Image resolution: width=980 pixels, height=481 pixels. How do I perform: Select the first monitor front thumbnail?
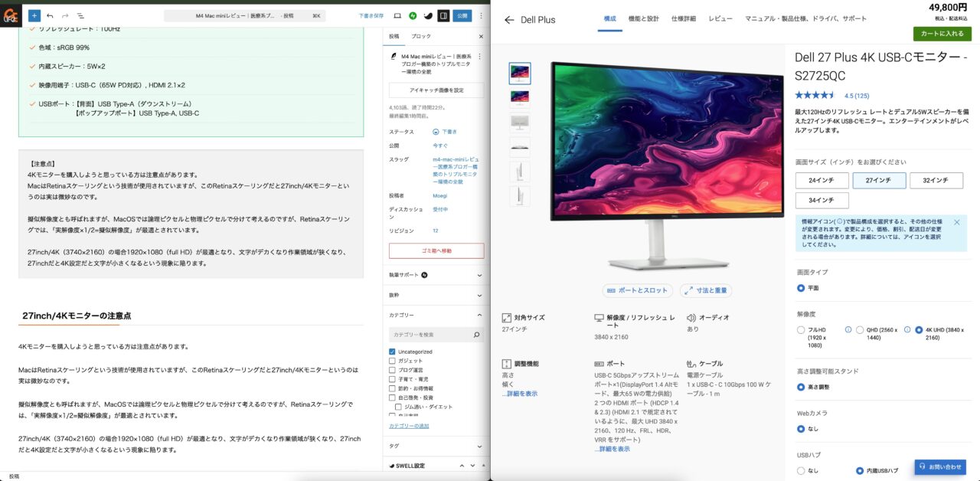[x=520, y=74]
